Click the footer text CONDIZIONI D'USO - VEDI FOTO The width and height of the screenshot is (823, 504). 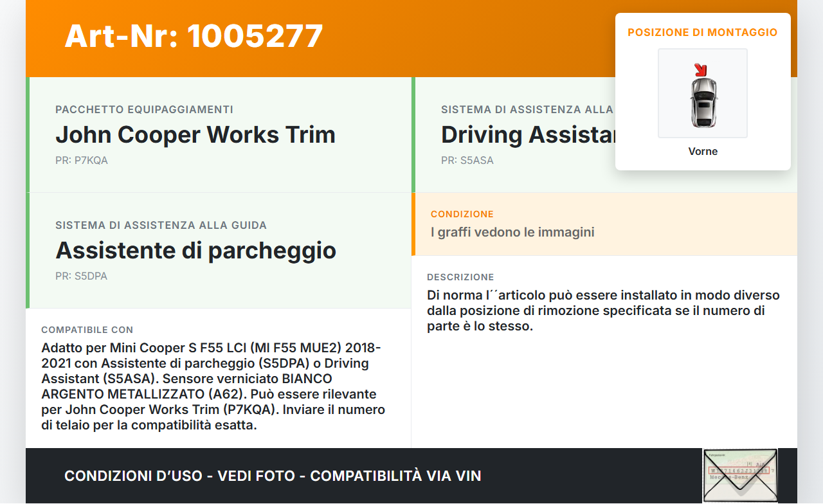coord(273,476)
